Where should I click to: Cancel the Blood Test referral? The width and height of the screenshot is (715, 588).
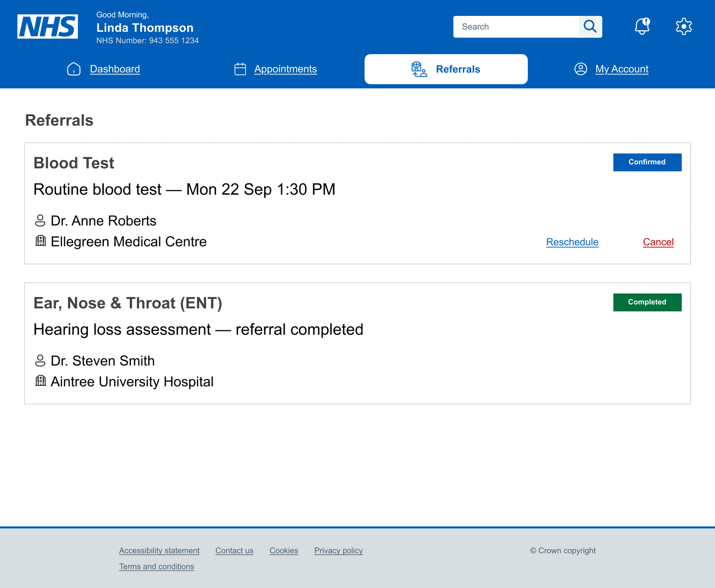point(658,242)
